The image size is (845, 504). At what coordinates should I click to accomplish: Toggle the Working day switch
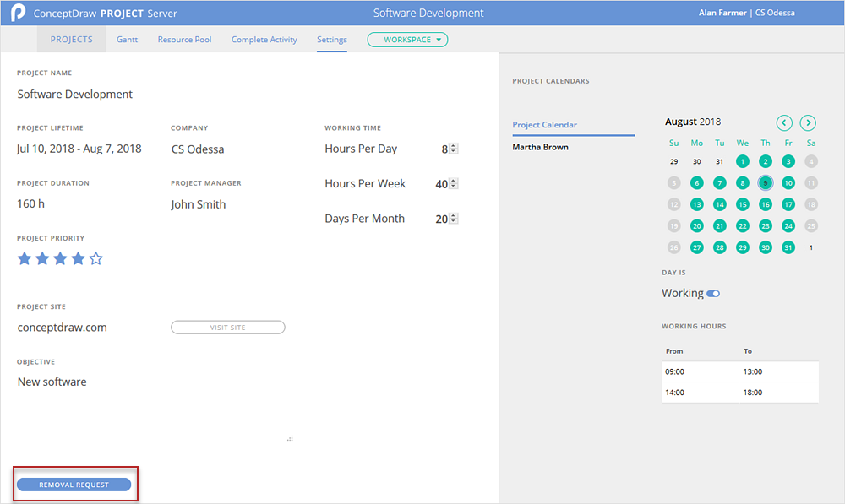click(713, 294)
